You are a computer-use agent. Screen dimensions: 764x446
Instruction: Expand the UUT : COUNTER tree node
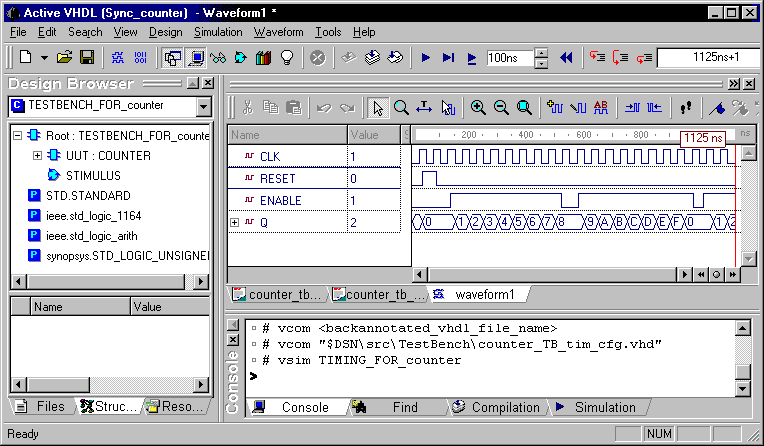37,155
